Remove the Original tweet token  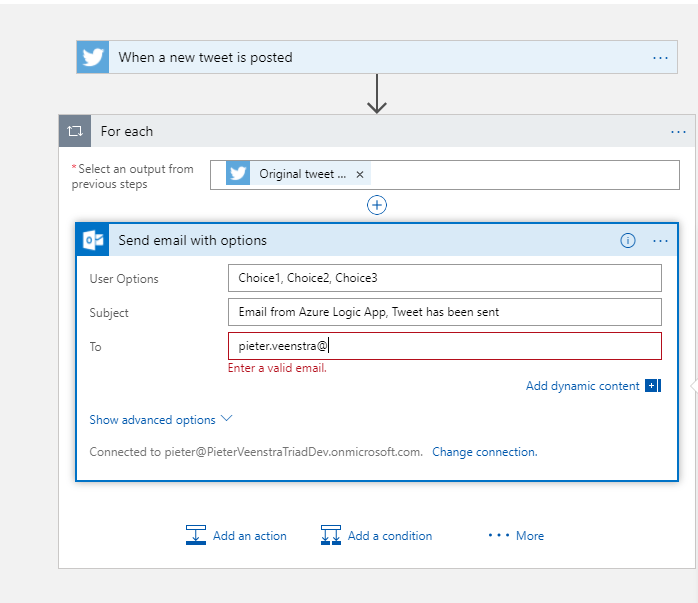point(359,174)
